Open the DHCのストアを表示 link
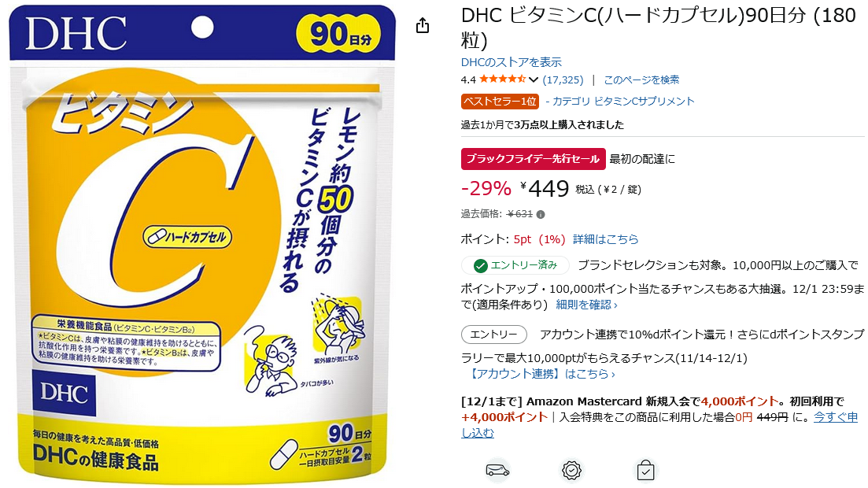Screen dimensions: 868x488 pyautogui.click(x=511, y=62)
